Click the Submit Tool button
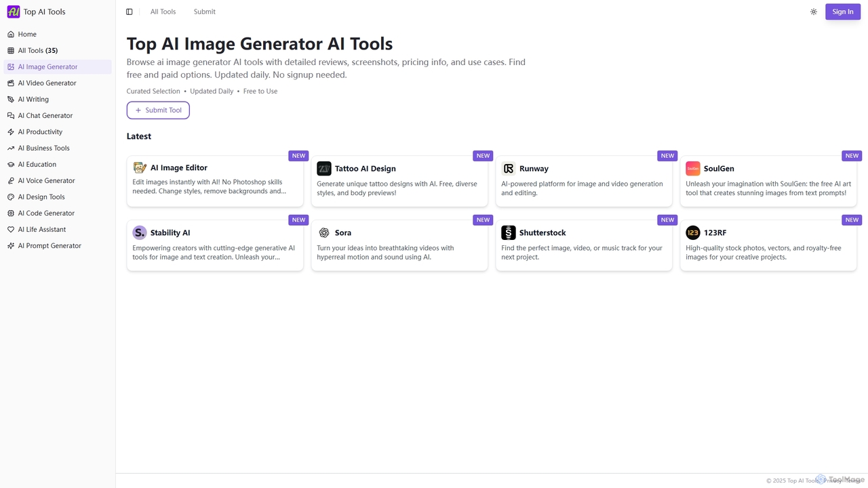The height and width of the screenshot is (488, 868). pyautogui.click(x=158, y=110)
